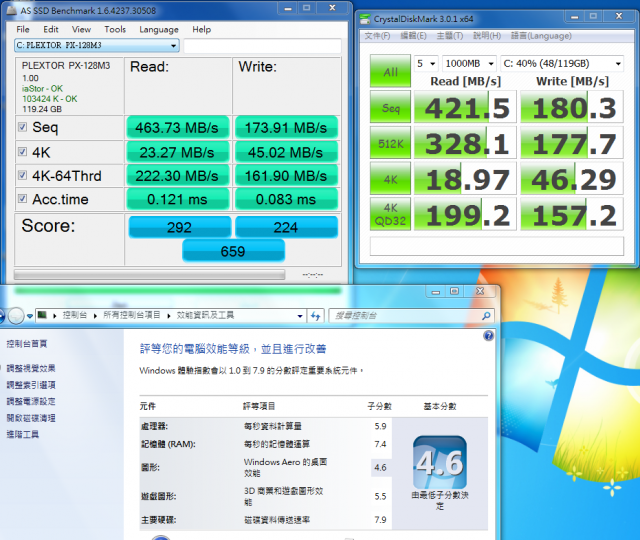The image size is (640, 540).
Task: Select 效能資訊及工具 in the breadcrumb
Action: click(x=205, y=315)
